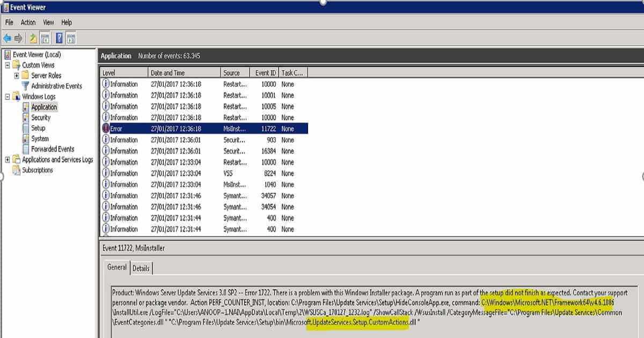Click the Subscriptions icon in tree
Image resolution: width=644 pixels, height=338 pixels.
pos(17,170)
